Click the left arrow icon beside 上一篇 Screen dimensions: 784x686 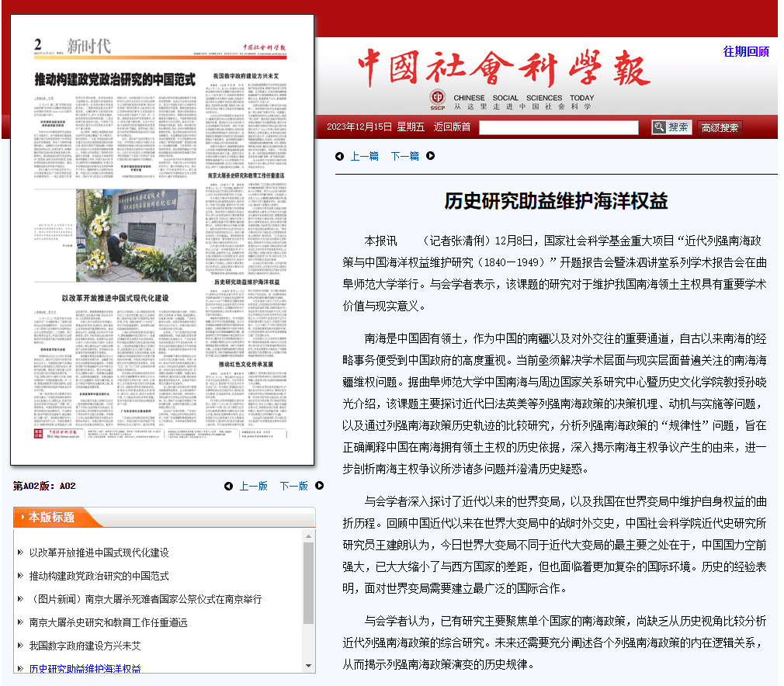point(339,156)
